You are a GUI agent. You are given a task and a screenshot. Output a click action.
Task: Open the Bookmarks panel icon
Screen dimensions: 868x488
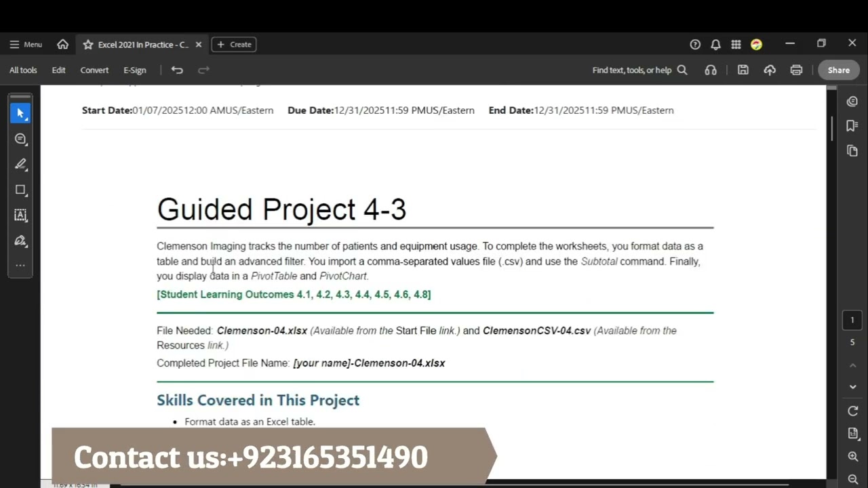852,126
